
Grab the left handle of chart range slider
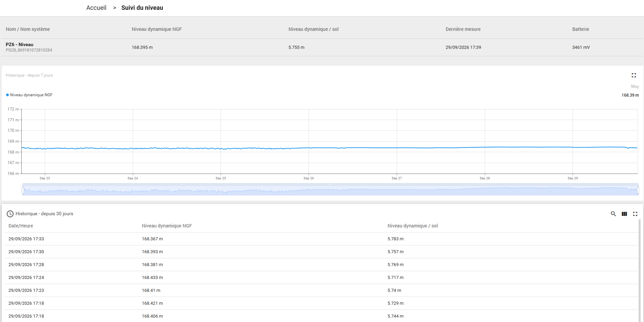pyautogui.click(x=23, y=190)
